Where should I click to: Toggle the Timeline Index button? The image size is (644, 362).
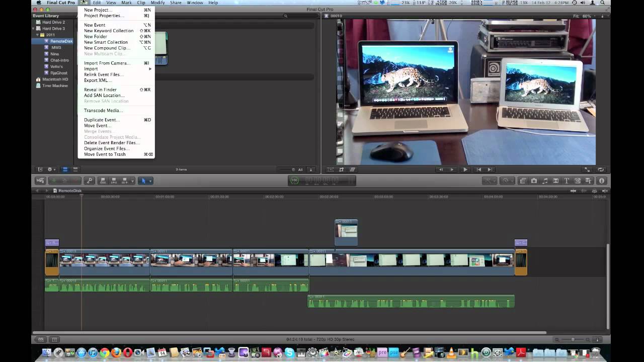point(55,340)
